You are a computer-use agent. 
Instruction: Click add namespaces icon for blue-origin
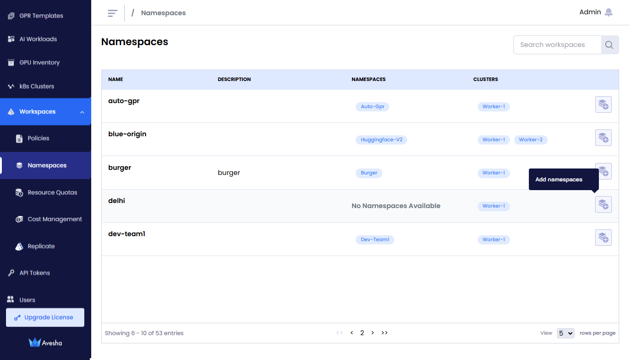(x=603, y=138)
